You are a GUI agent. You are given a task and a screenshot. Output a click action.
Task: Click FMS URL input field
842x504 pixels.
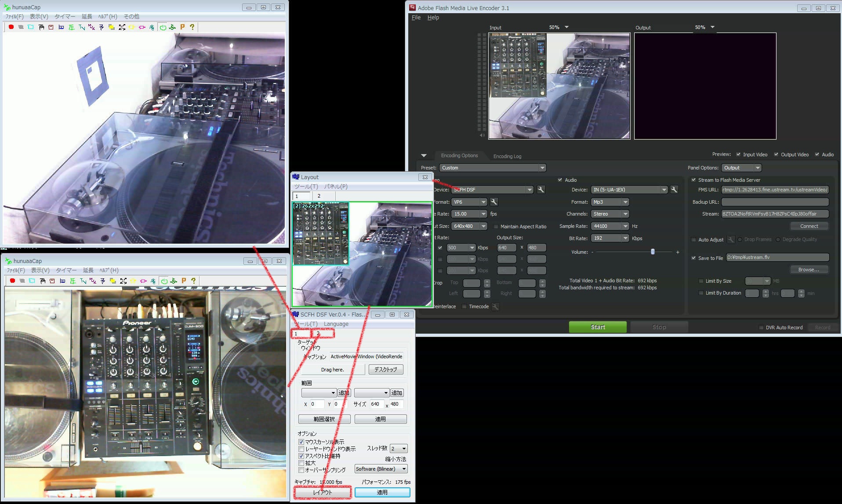(775, 190)
